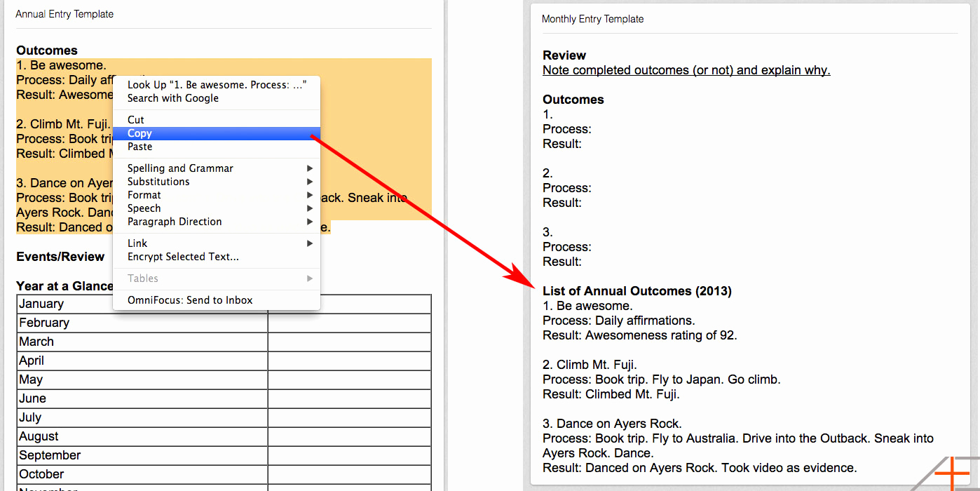Click highlighted '1. Be awesome.' in Annual template
980x491 pixels.
61,65
